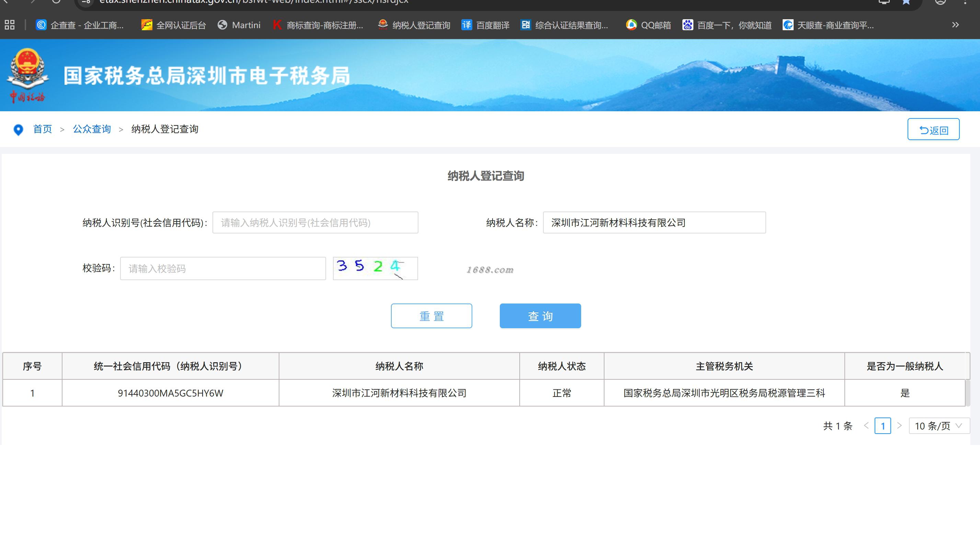Click the 重置 reset button

click(431, 316)
